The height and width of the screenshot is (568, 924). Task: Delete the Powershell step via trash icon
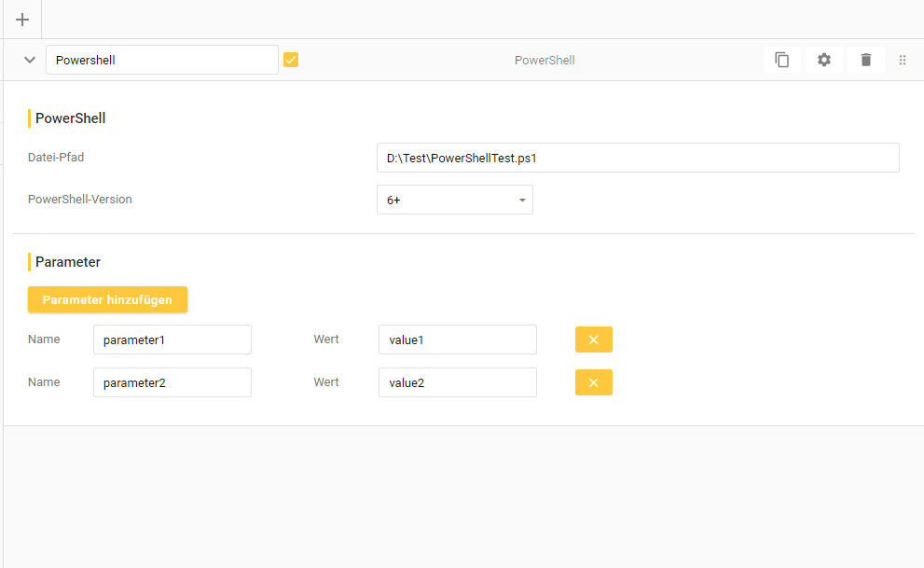point(866,60)
